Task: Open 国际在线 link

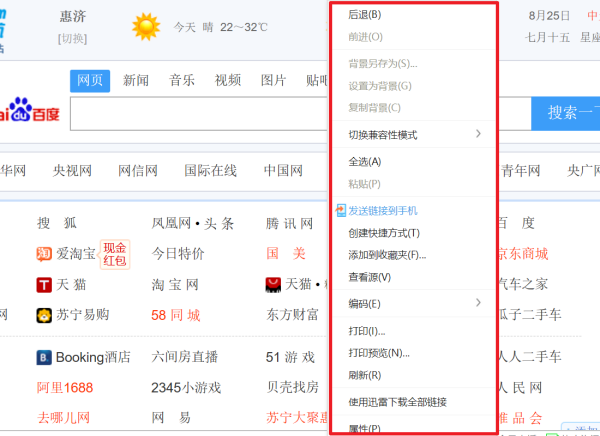Action: tap(211, 171)
